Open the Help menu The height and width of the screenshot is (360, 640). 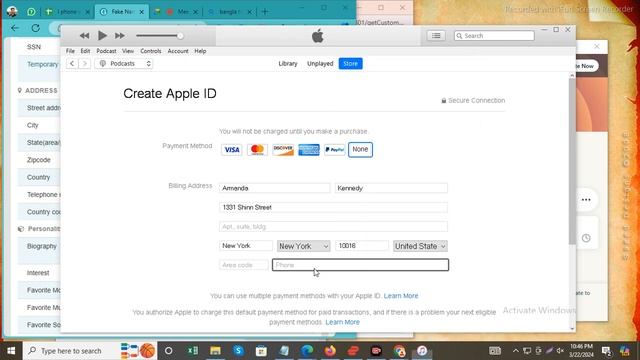[200, 51]
